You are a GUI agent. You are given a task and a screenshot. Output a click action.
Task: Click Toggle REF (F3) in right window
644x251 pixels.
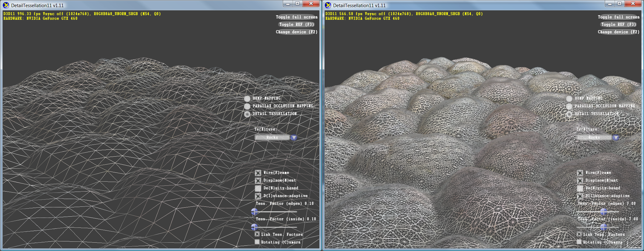coord(618,24)
